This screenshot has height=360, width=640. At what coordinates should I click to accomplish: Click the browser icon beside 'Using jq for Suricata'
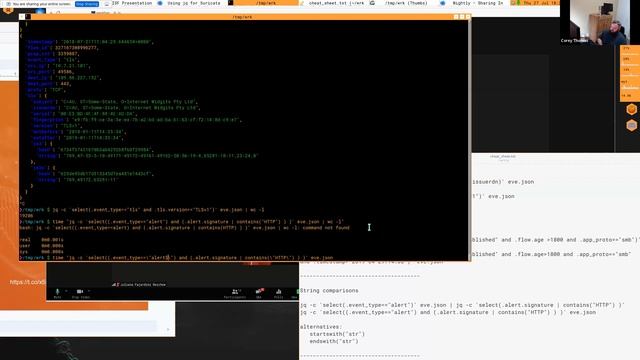click(160, 3)
